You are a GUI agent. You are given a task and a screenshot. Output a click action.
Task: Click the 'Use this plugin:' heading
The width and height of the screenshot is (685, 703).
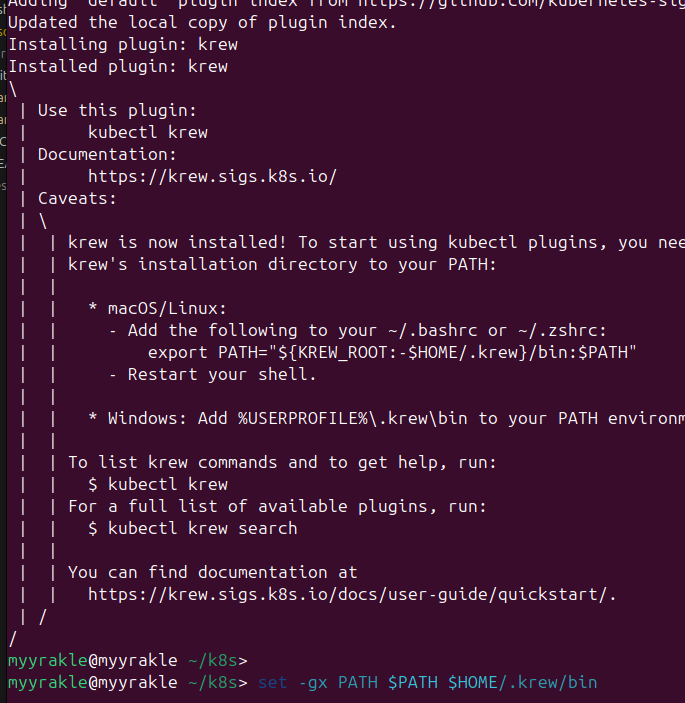click(x=117, y=110)
